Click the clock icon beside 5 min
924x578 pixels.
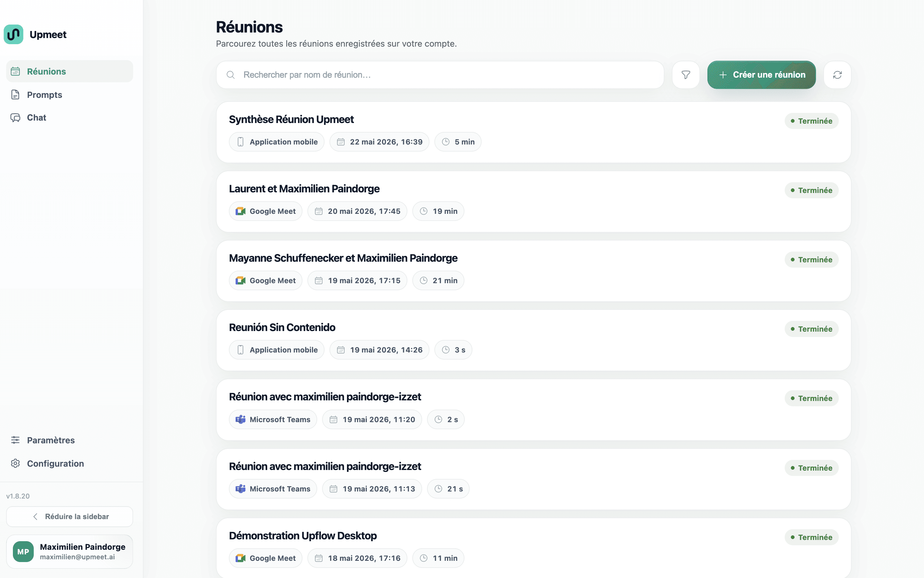445,142
